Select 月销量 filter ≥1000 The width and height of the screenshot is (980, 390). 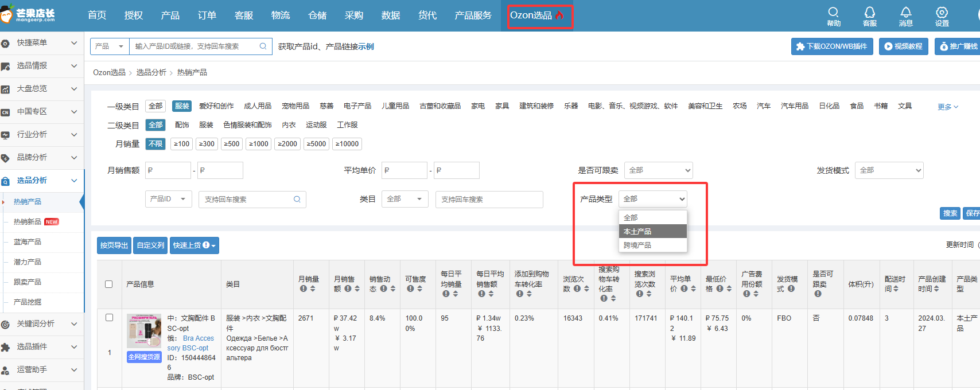tap(259, 144)
